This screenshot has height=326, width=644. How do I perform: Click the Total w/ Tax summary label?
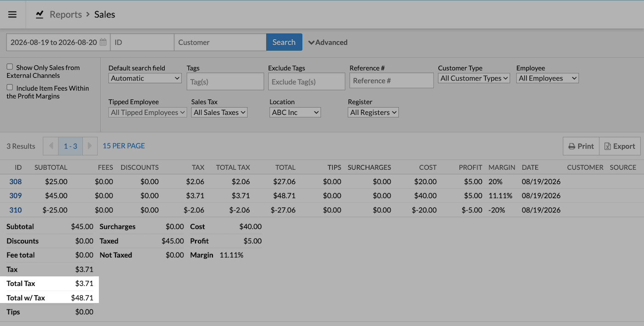[x=26, y=297]
